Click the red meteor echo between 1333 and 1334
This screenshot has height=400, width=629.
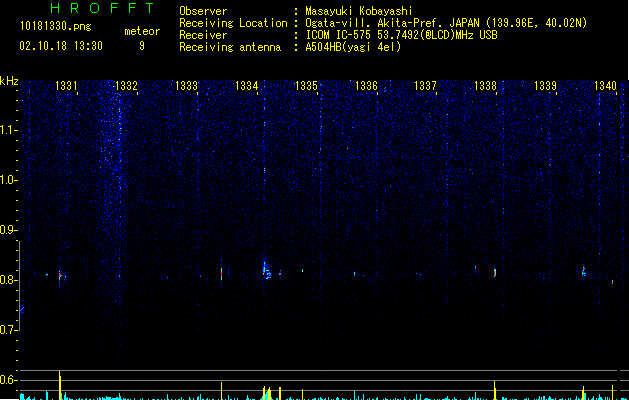tap(221, 274)
